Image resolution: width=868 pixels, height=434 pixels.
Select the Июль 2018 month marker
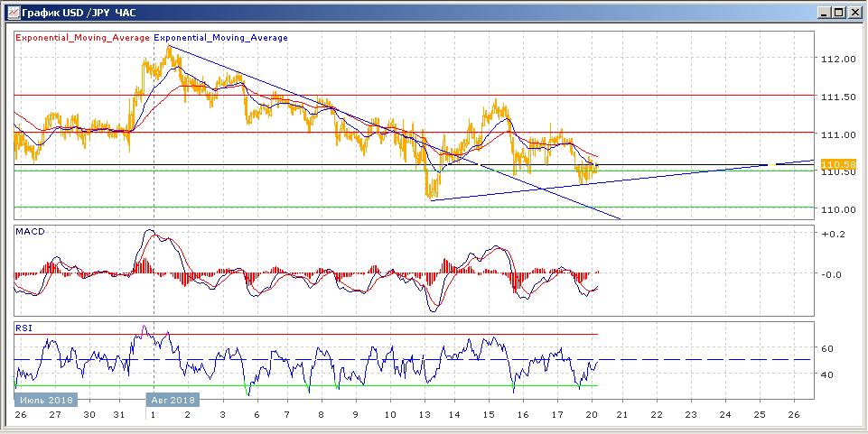(x=46, y=399)
